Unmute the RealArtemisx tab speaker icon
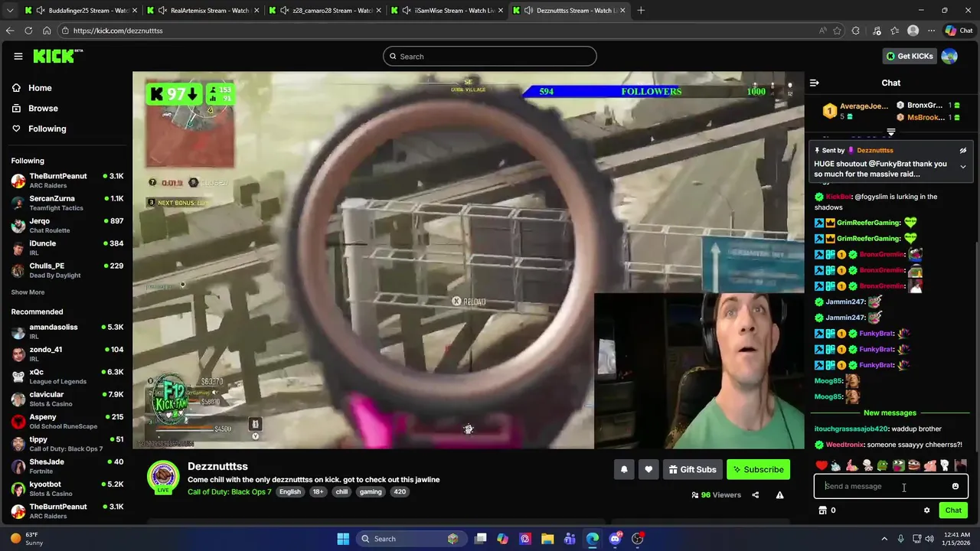Image resolution: width=980 pixels, height=551 pixels. point(162,11)
